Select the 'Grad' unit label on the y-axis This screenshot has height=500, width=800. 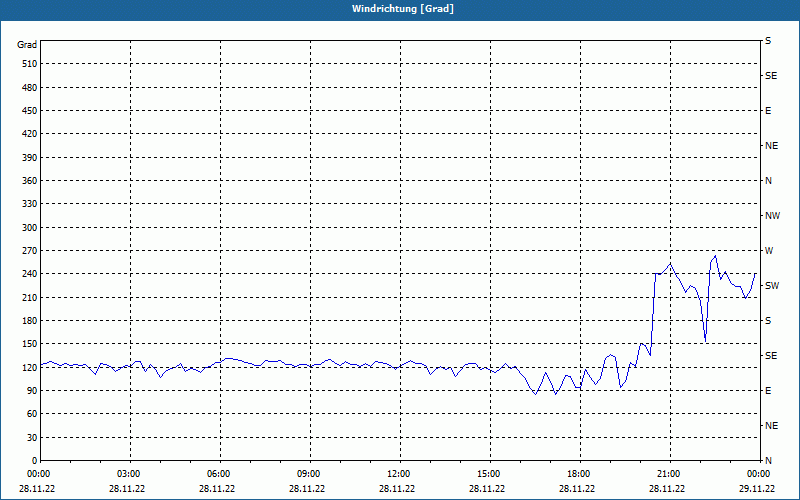click(27, 45)
